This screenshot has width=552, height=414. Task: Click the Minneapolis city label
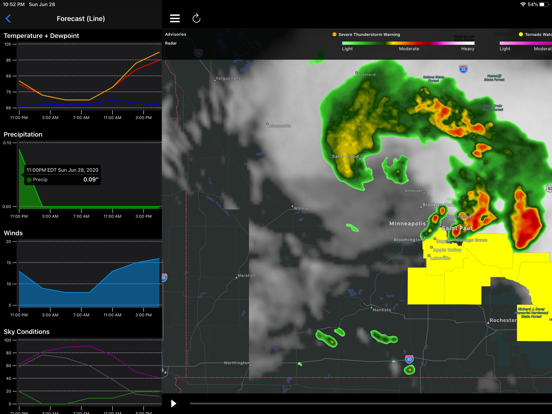click(407, 224)
